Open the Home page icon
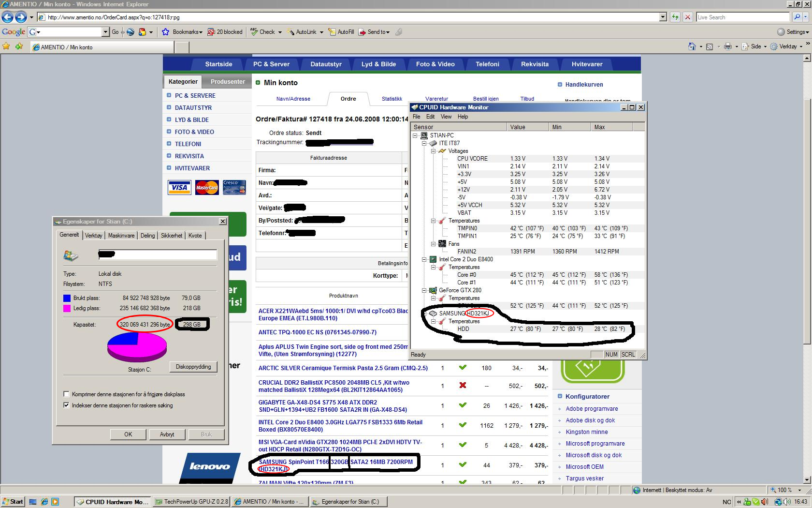The height and width of the screenshot is (508, 812). tap(692, 46)
